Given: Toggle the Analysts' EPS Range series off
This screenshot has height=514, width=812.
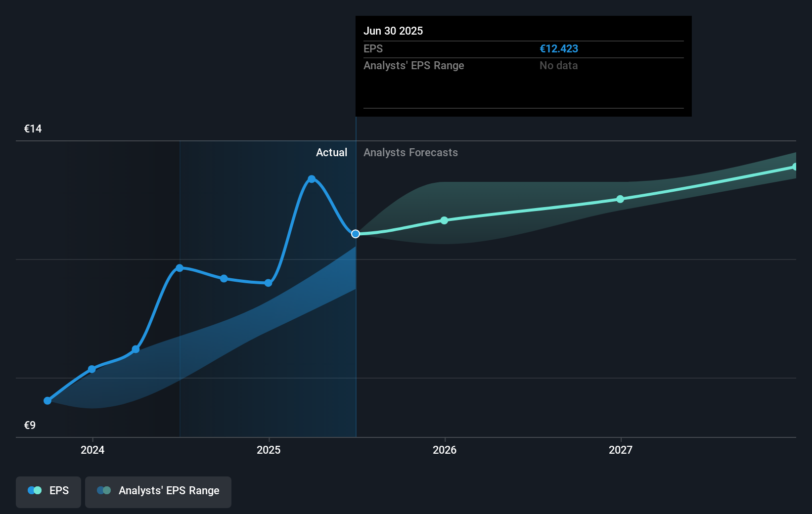Looking at the screenshot, I should point(158,490).
